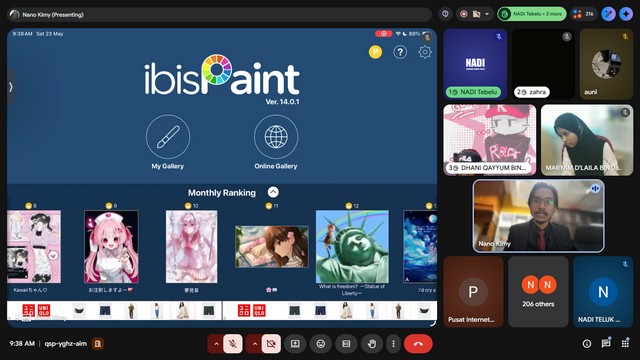Open more options three-dot menu
The width and height of the screenshot is (640, 360).
click(393, 344)
